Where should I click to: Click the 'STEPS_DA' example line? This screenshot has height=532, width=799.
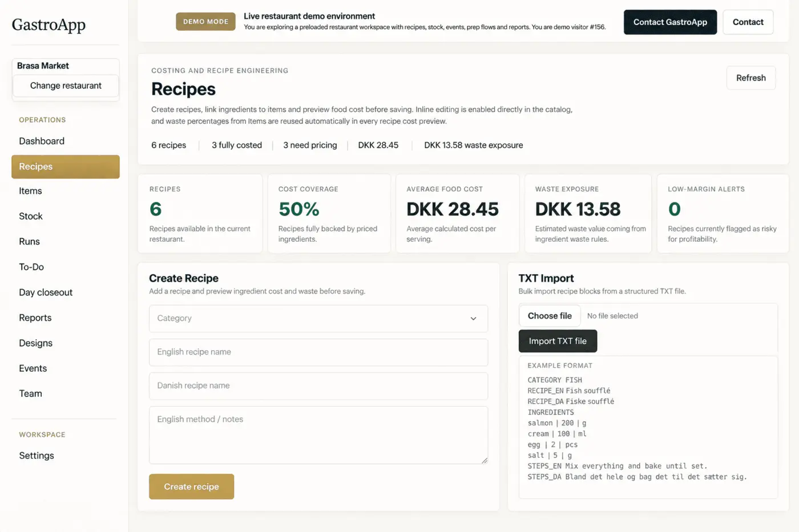pyautogui.click(x=637, y=477)
